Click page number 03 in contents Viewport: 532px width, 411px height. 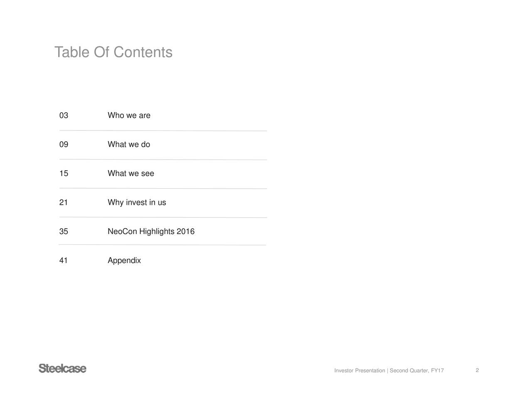[x=64, y=116]
